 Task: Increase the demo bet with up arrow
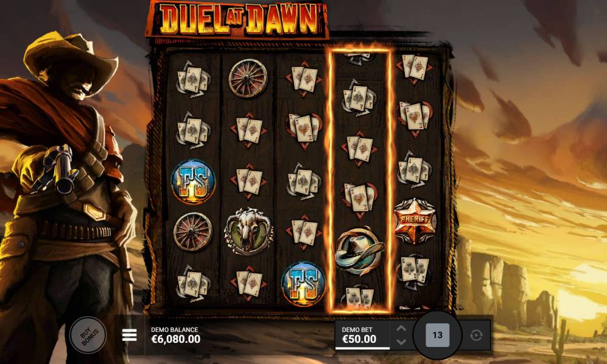401,328
